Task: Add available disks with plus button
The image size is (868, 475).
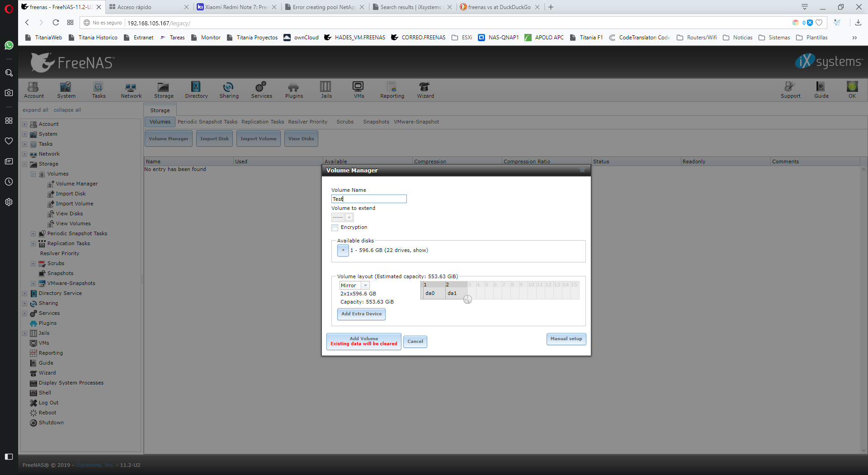Action: (343, 250)
